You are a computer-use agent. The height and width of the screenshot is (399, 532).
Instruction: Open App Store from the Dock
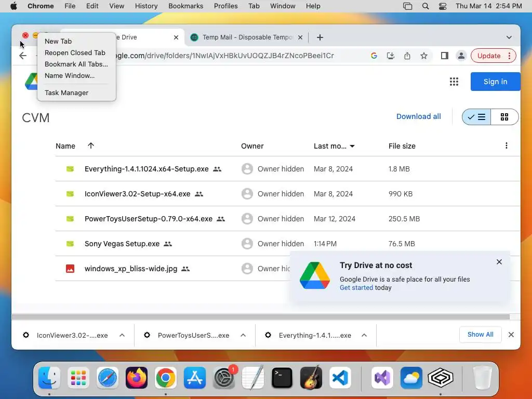point(195,378)
